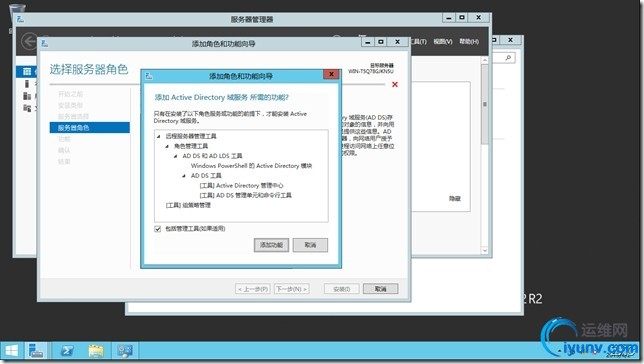Select the 安装类型 step in the wizard sidebar

(x=70, y=105)
